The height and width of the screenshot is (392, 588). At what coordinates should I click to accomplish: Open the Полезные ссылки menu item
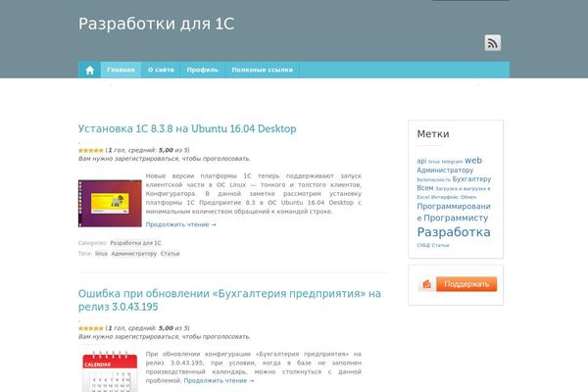click(262, 71)
